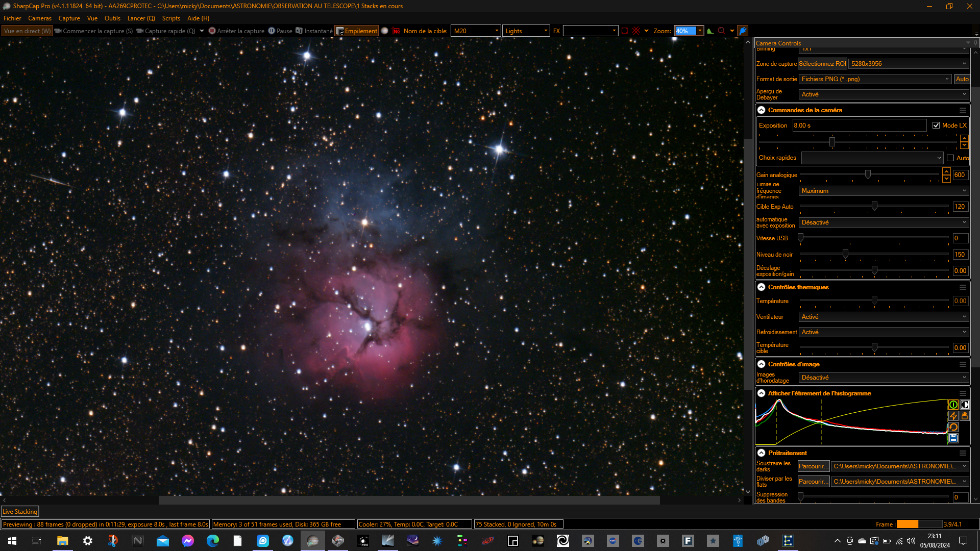Click the Capture rapide camera icon

coord(139,31)
